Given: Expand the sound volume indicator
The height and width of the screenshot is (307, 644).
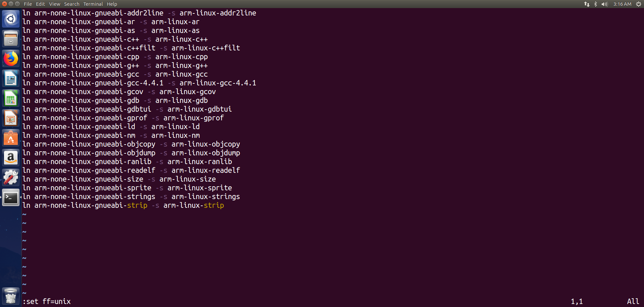Looking at the screenshot, I should point(605,4).
